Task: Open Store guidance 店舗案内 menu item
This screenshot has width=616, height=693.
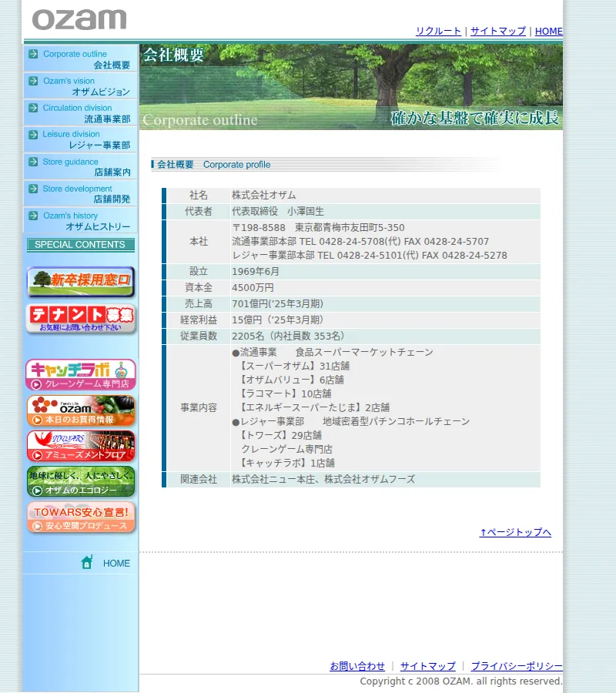Action: [x=80, y=166]
